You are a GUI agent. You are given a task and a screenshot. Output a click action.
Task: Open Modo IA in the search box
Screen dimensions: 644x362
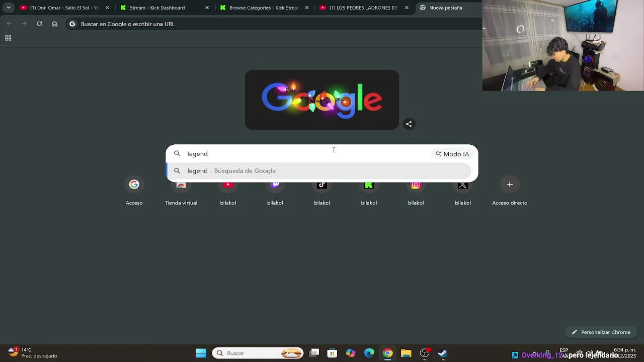(452, 154)
